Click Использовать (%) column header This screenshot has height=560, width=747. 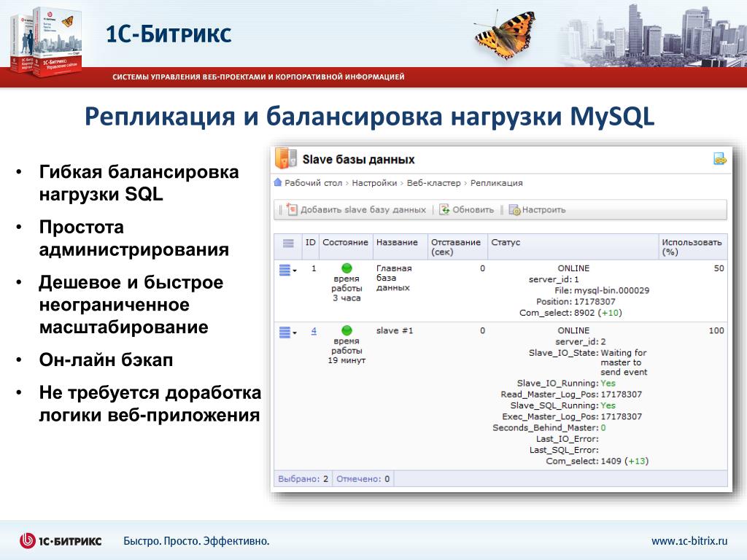coord(692,247)
